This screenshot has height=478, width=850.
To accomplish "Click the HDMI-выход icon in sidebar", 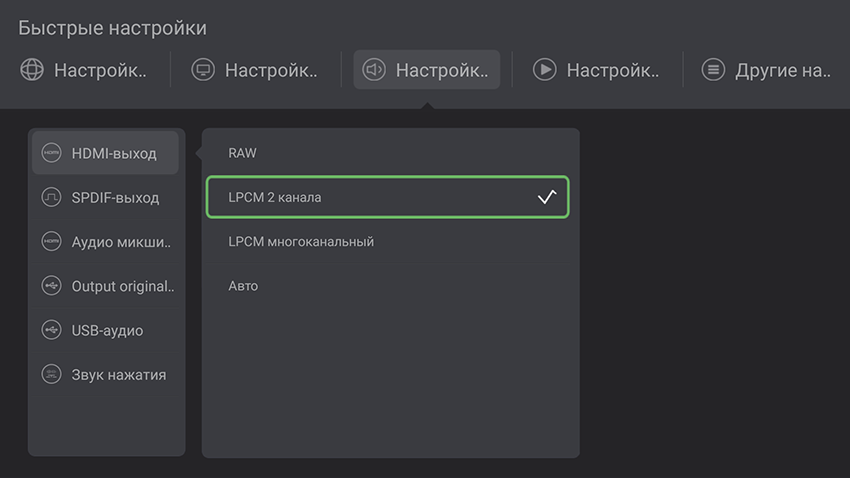I will (x=51, y=153).
